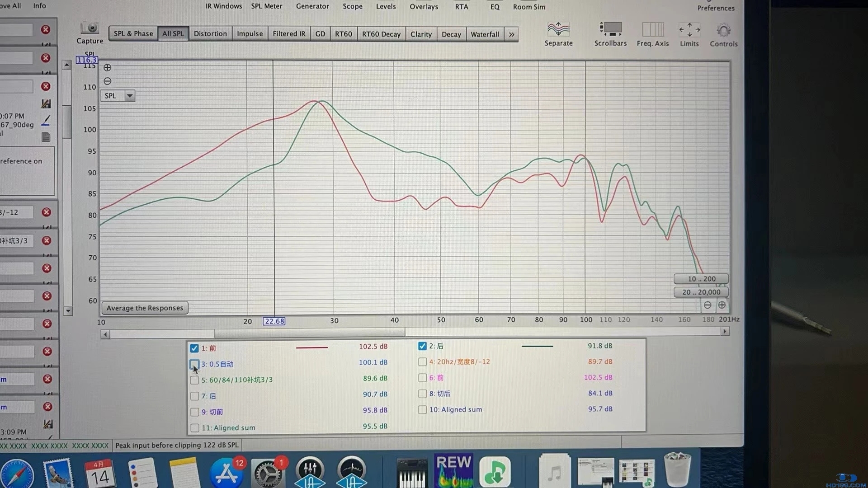Click the horizontal zoom-out icon at bottom right of graph

tap(708, 305)
